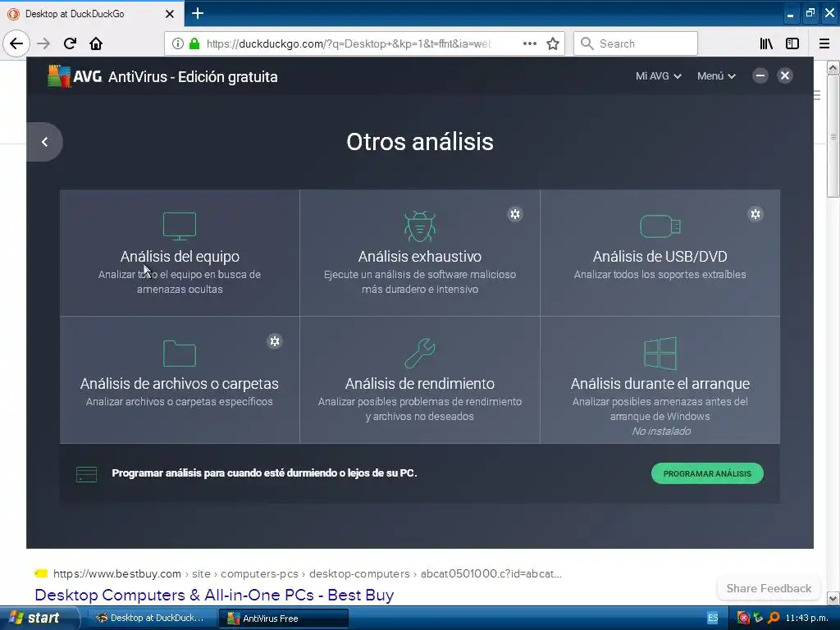Click the red tray icon
The height and width of the screenshot is (630, 840).
click(743, 618)
